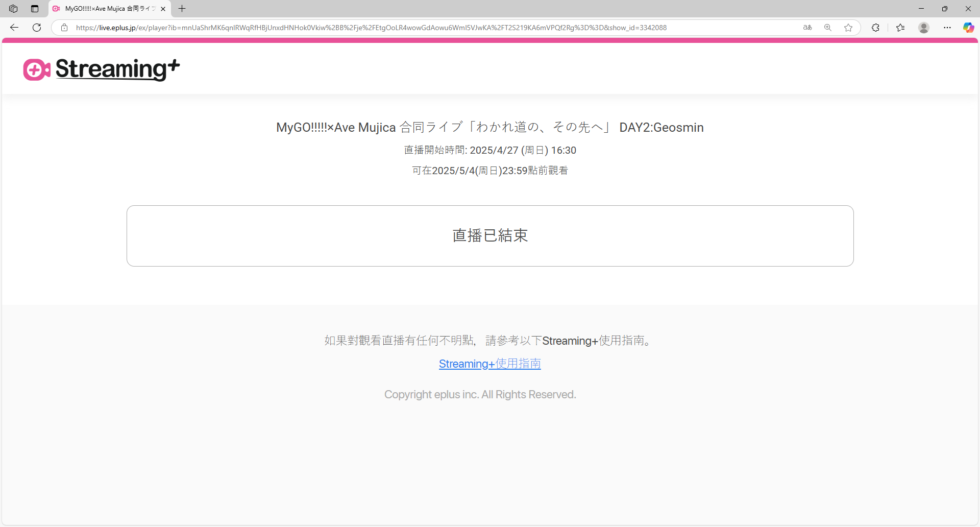Open Streaming+使用指南 link
Viewport: 980px width, 527px height.
tap(490, 364)
